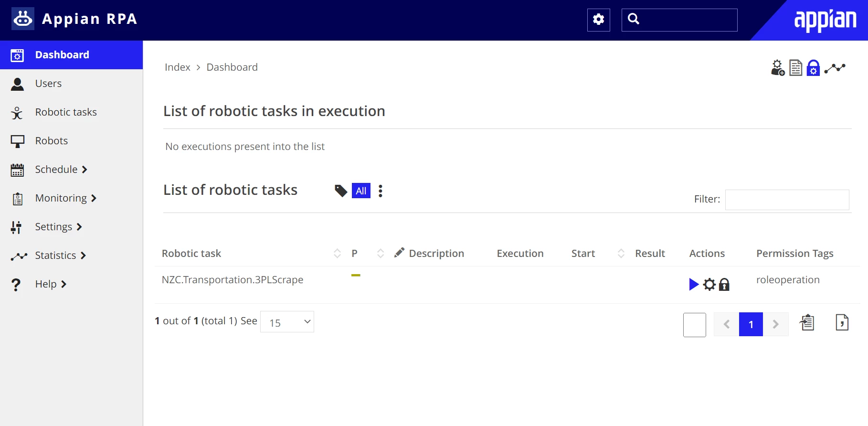Sort by Start column
868x426 pixels.
621,254
